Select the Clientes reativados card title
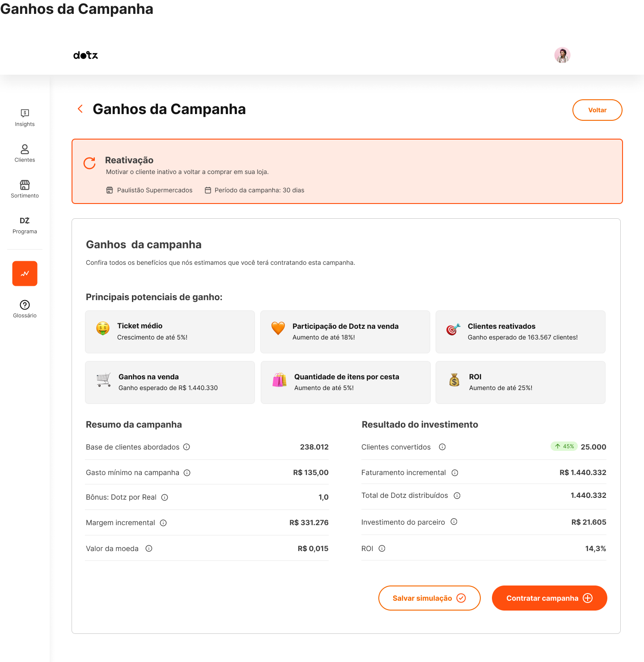 501,326
